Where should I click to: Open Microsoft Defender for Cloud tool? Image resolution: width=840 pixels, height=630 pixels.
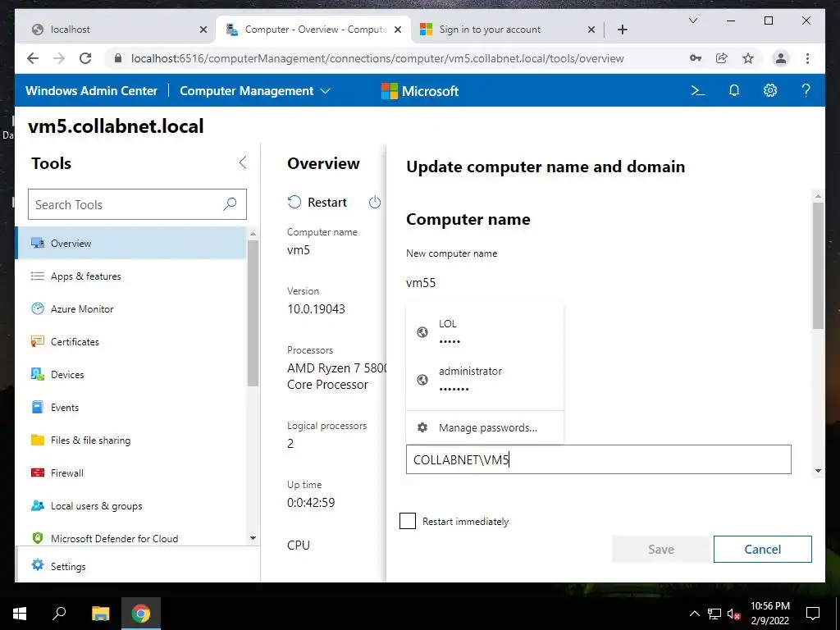[132, 538]
